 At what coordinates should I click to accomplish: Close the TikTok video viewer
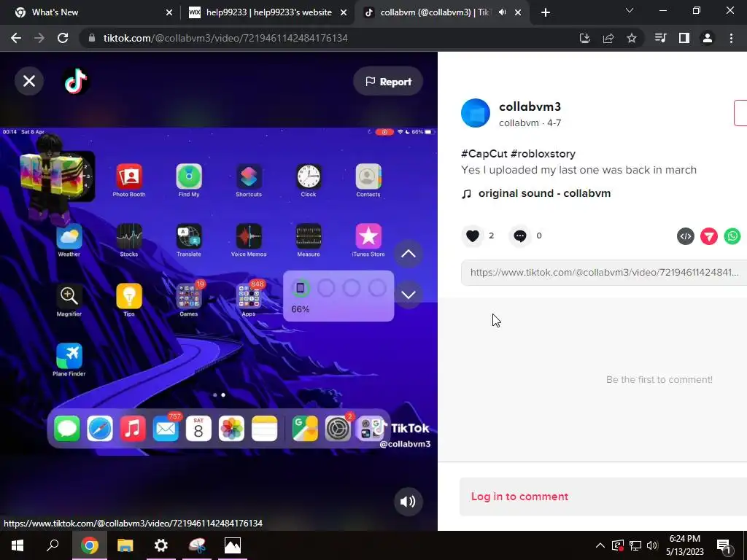click(29, 82)
